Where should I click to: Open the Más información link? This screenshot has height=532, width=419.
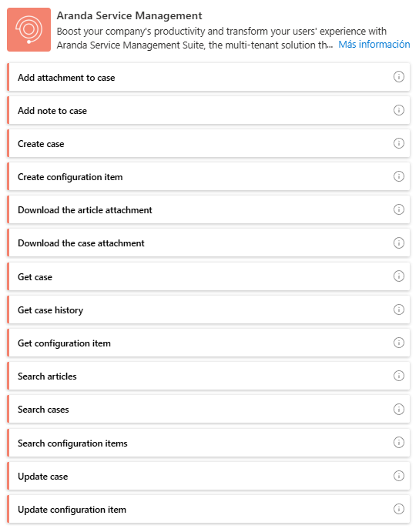(x=374, y=45)
